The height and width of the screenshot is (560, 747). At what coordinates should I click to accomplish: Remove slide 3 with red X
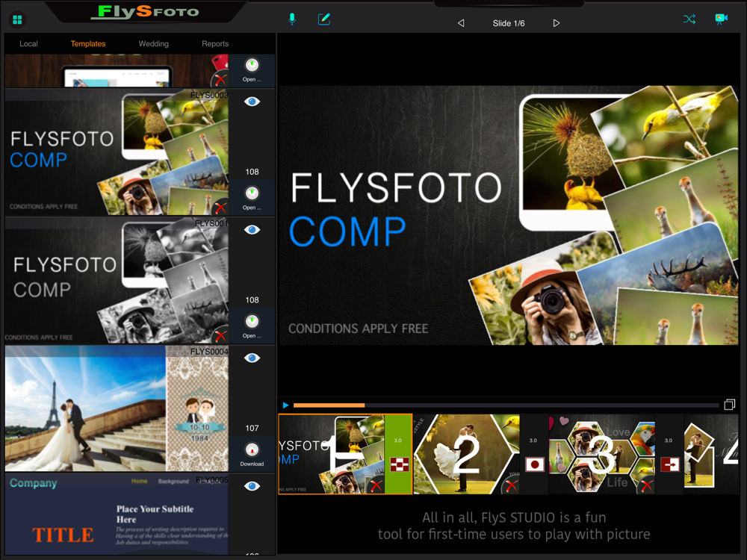[646, 485]
